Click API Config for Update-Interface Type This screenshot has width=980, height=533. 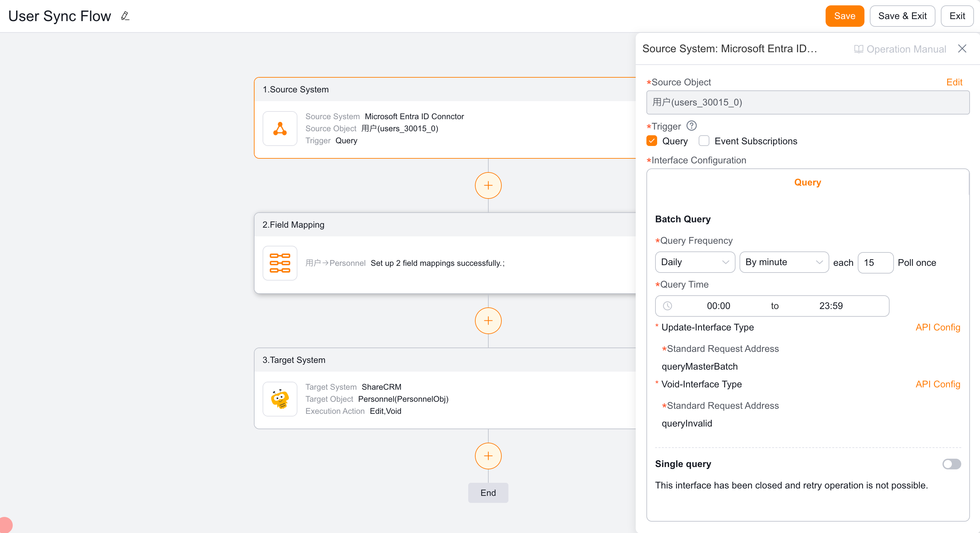click(x=937, y=327)
